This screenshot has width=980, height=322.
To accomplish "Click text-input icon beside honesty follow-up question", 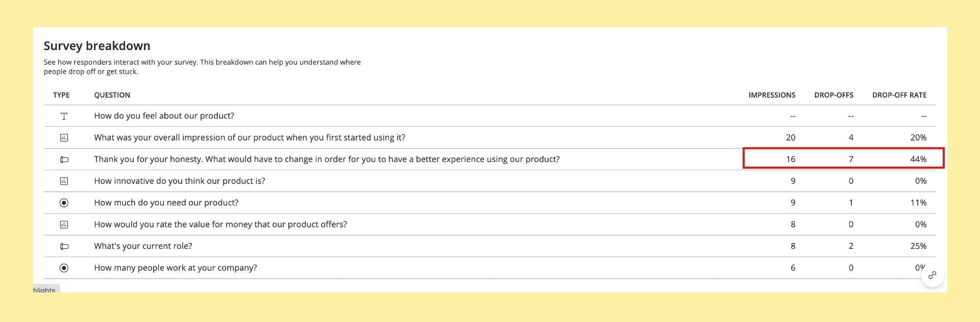I will [x=64, y=159].
